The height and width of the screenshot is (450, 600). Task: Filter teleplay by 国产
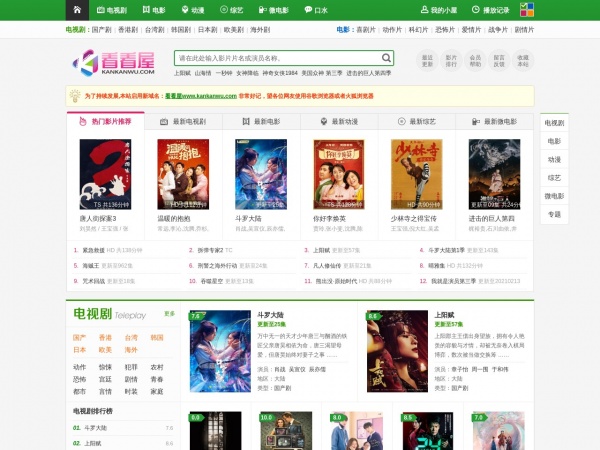point(79,338)
